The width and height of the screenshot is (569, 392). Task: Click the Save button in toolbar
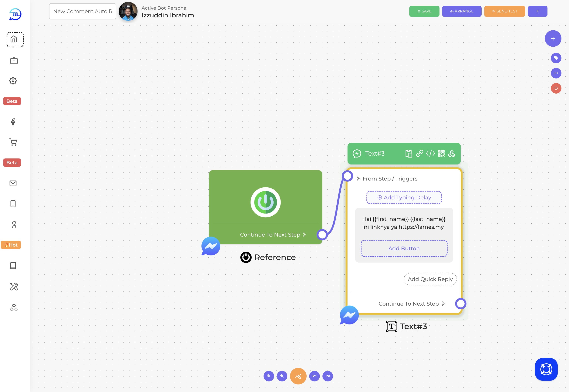(424, 11)
